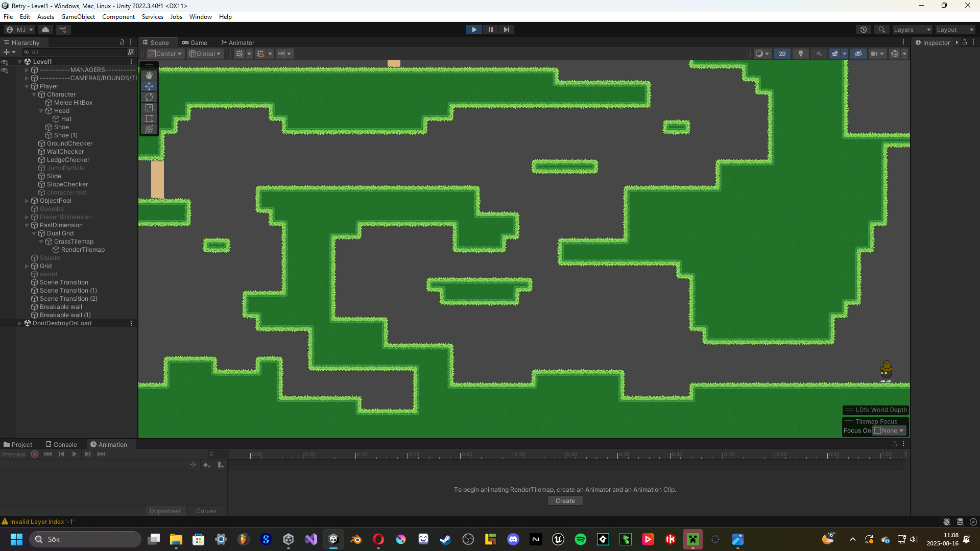Open Blender from taskbar
The height and width of the screenshot is (551, 980).
click(x=356, y=539)
